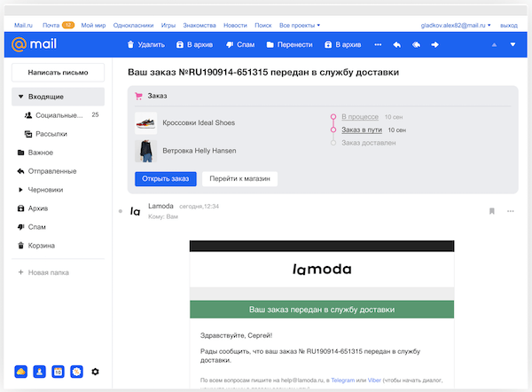532x392 pixels.
Task: Open the Перенести move menu
Action: click(289, 45)
